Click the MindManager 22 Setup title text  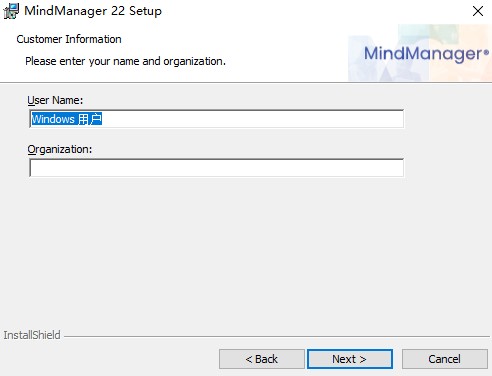[93, 11]
